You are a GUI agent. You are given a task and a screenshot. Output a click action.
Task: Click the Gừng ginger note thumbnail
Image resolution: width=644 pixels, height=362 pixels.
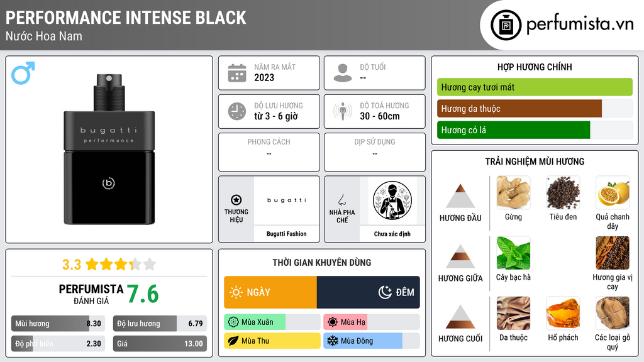pyautogui.click(x=513, y=192)
